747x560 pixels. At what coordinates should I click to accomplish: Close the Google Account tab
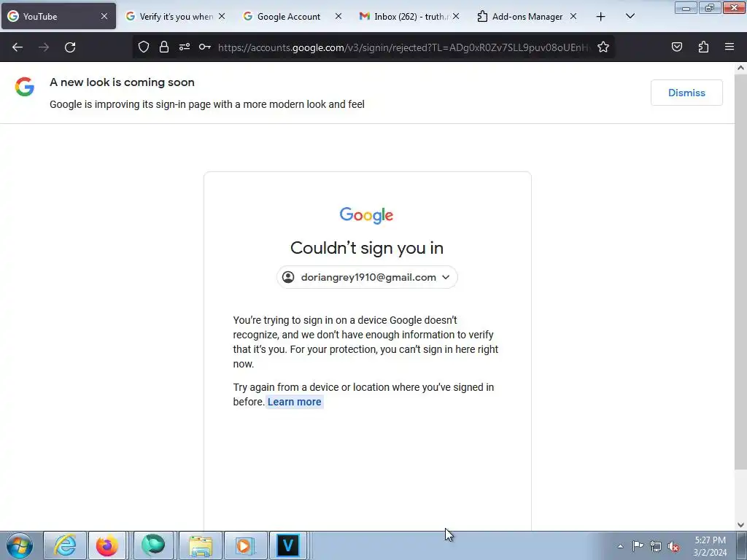coord(338,16)
